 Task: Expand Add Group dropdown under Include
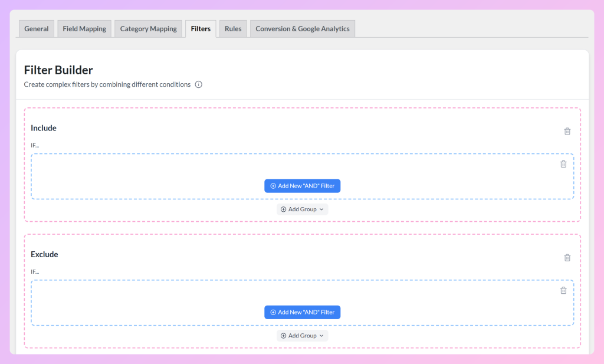[303, 209]
